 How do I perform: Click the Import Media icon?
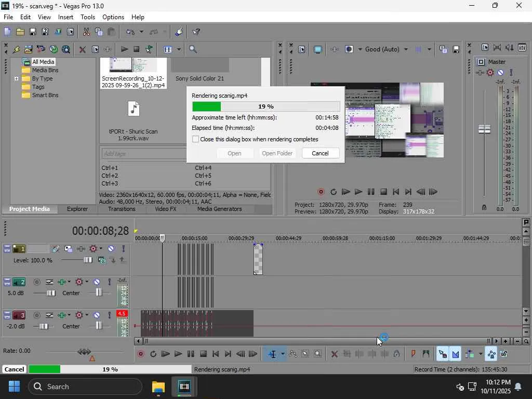28,49
